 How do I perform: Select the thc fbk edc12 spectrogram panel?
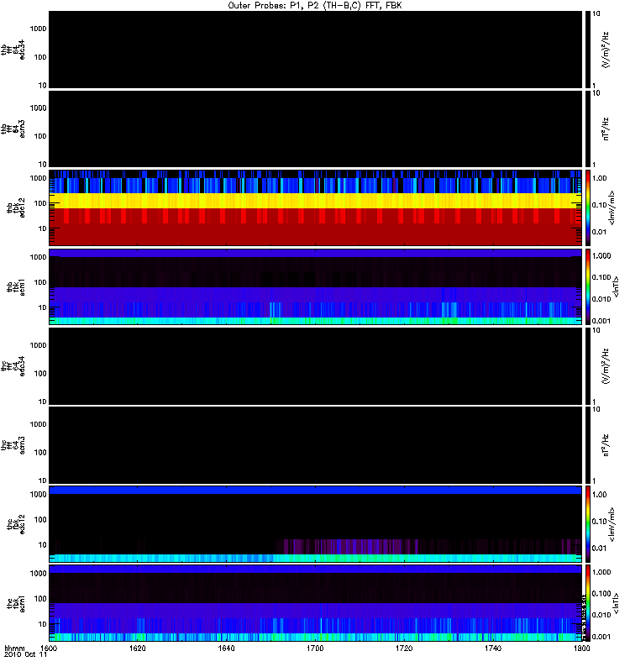point(316,524)
